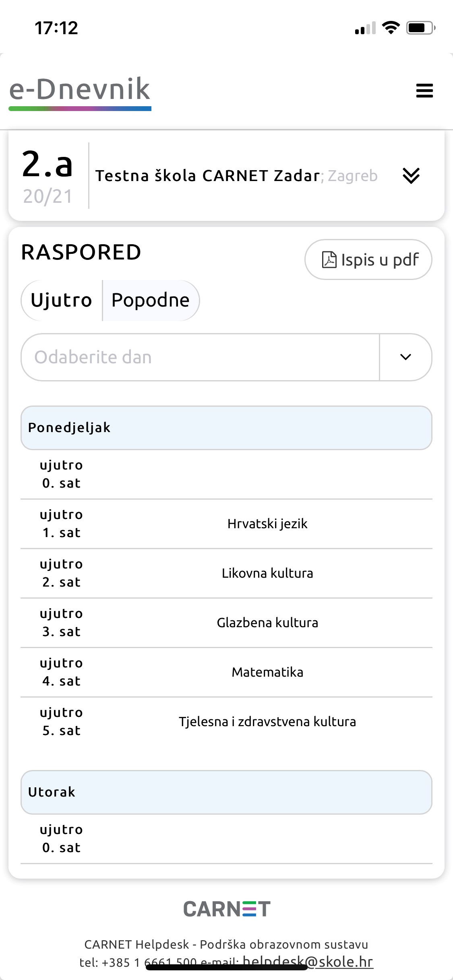Tap the Matematika lesson row
Screen dimensions: 453x980
(226, 672)
